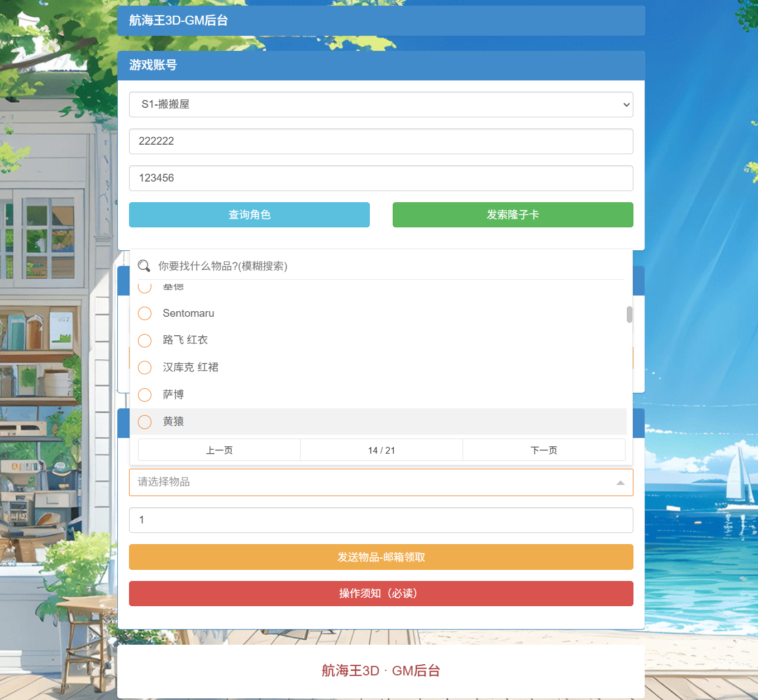
Task: Click the 发索隆子卡 button
Action: tap(513, 215)
